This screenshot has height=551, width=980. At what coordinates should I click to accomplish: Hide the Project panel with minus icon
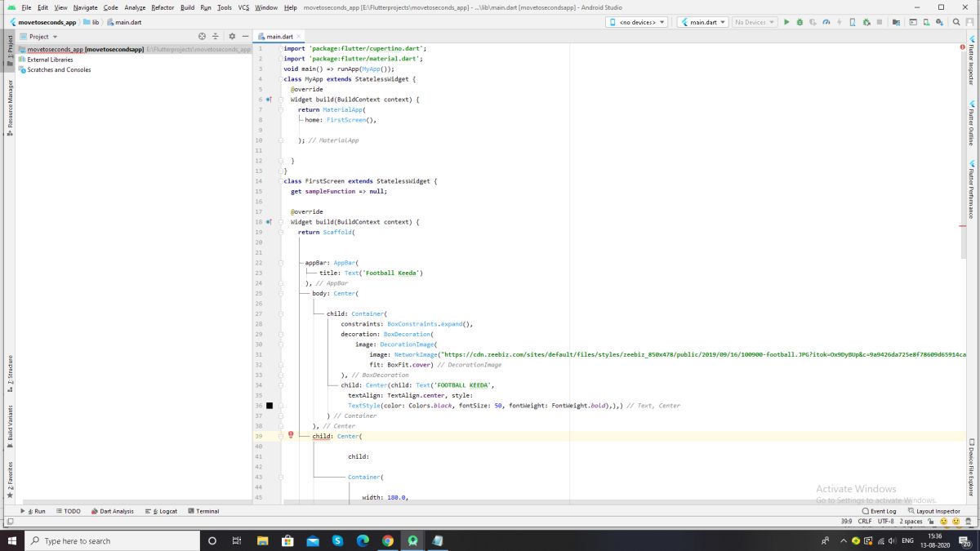tap(245, 37)
